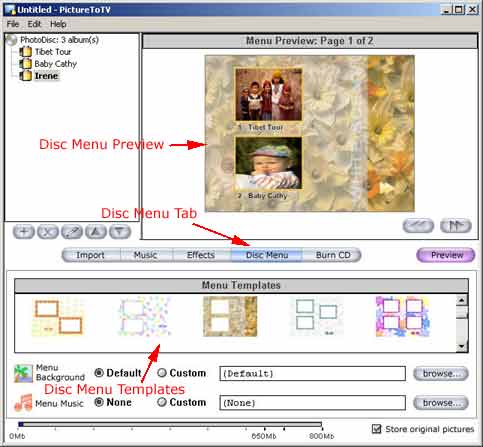Select the Baby Cathy album

(56, 64)
